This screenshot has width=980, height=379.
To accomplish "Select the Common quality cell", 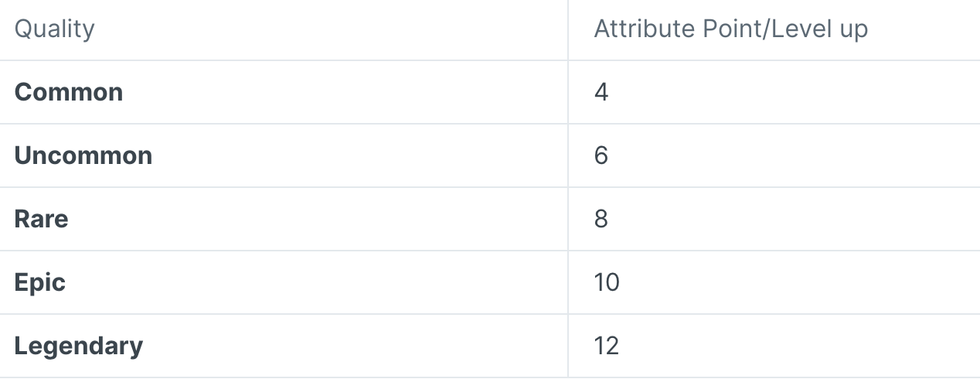I will tap(69, 92).
